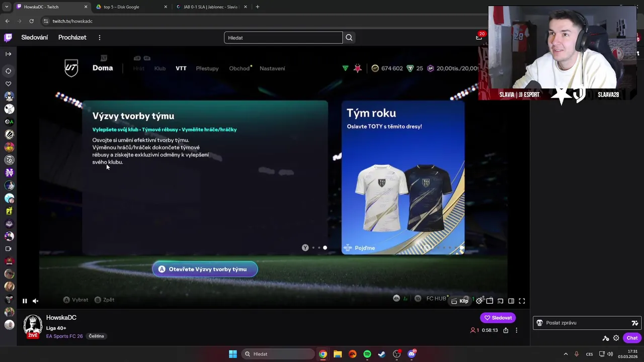Open more options beside stream uptime
The width and height of the screenshot is (644, 362).
(x=516, y=330)
